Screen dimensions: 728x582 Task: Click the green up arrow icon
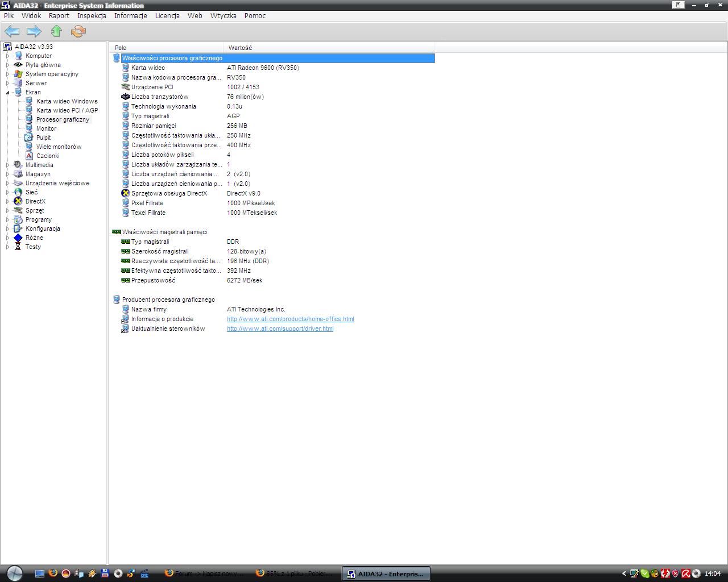click(56, 31)
